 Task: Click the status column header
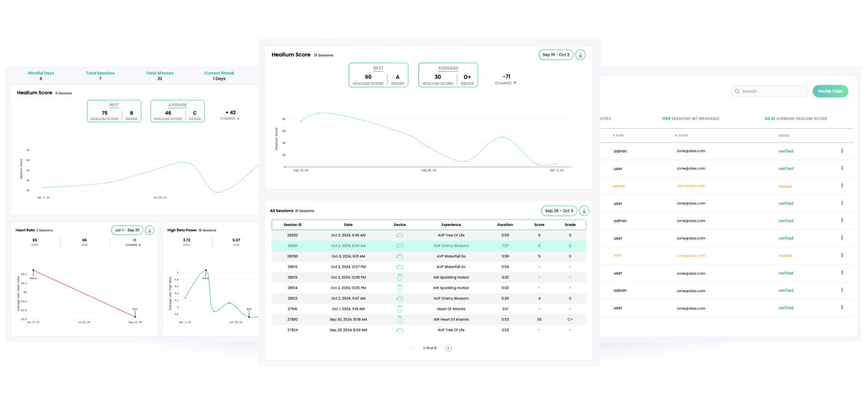coord(784,135)
